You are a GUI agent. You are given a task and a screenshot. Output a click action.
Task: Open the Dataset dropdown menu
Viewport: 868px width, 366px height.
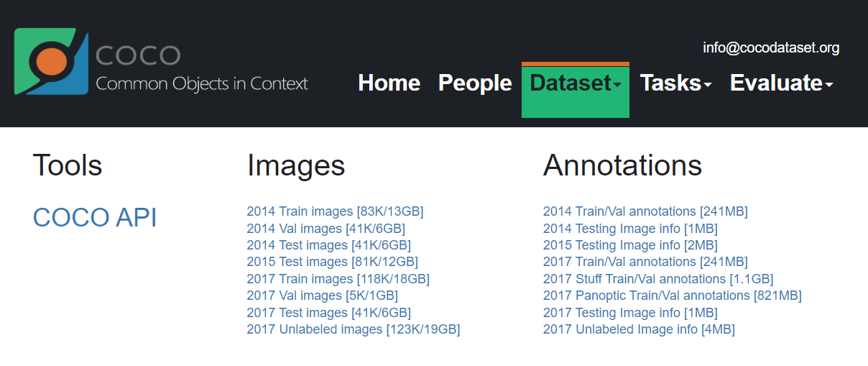click(x=575, y=83)
